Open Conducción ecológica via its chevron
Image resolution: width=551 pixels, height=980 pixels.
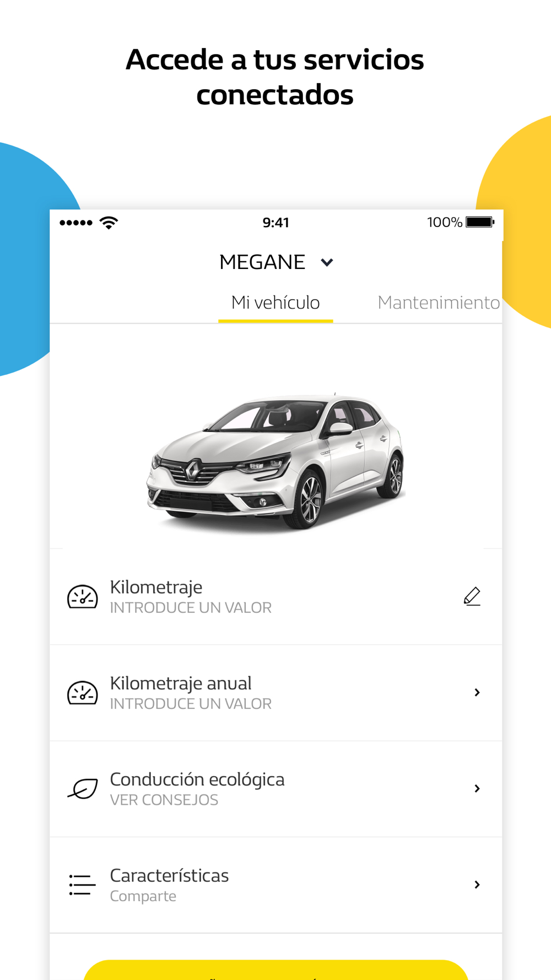click(477, 789)
